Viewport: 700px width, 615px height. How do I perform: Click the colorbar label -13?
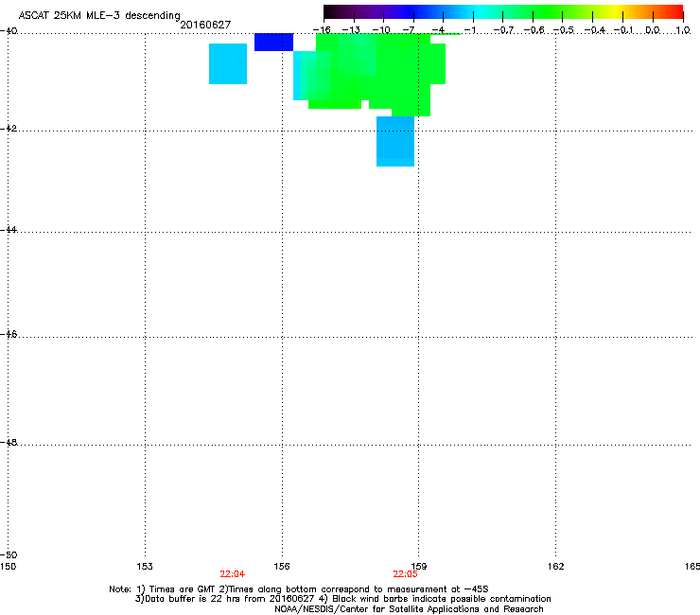point(351,30)
